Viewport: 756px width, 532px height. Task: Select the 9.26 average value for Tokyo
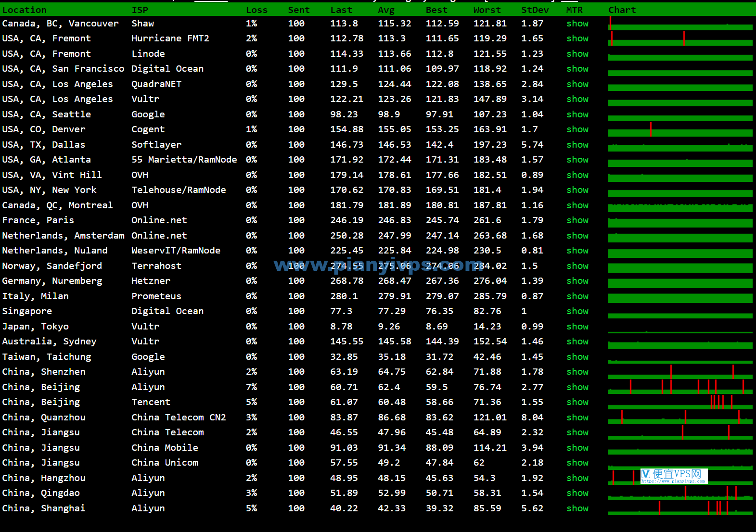pos(389,327)
